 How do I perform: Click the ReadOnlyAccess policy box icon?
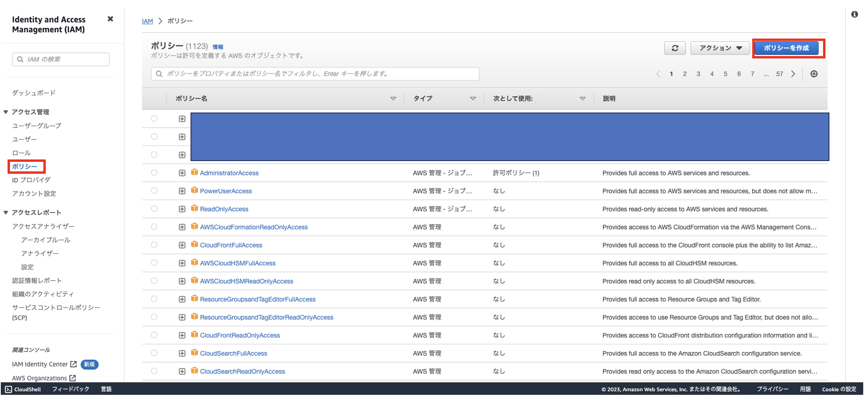click(195, 208)
